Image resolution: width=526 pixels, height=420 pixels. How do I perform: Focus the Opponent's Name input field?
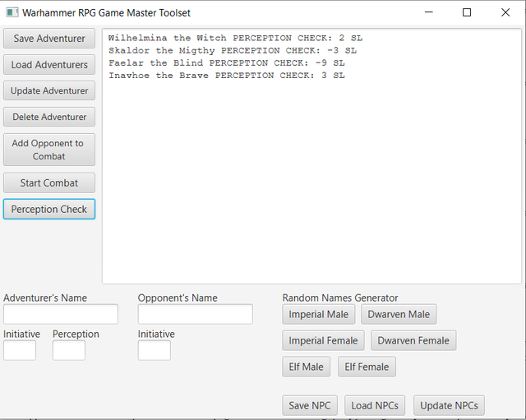click(196, 314)
